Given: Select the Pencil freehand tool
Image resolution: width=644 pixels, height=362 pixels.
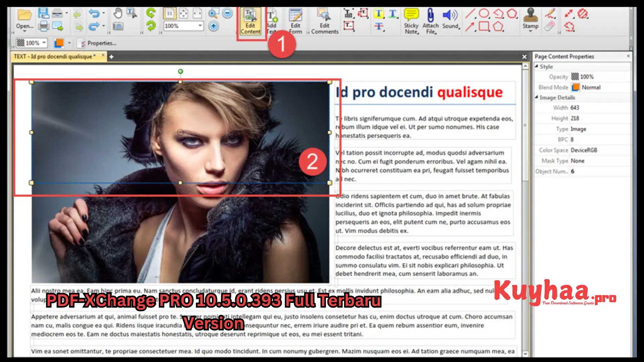Looking at the screenshot, I should pyautogui.click(x=550, y=14).
